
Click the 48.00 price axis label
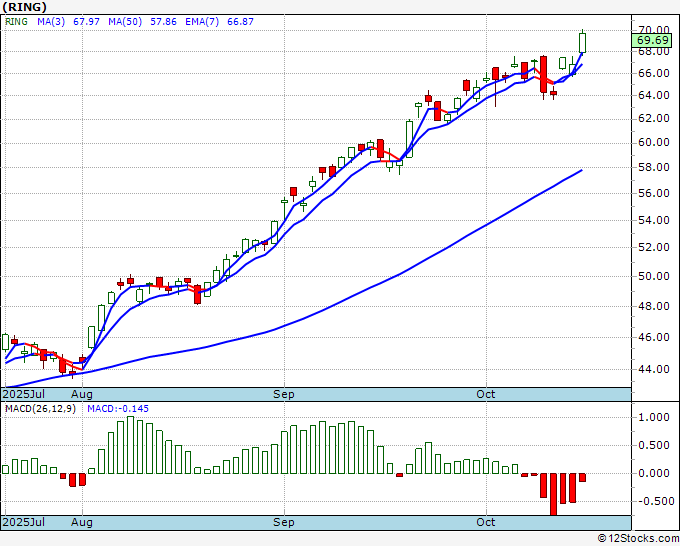654,306
